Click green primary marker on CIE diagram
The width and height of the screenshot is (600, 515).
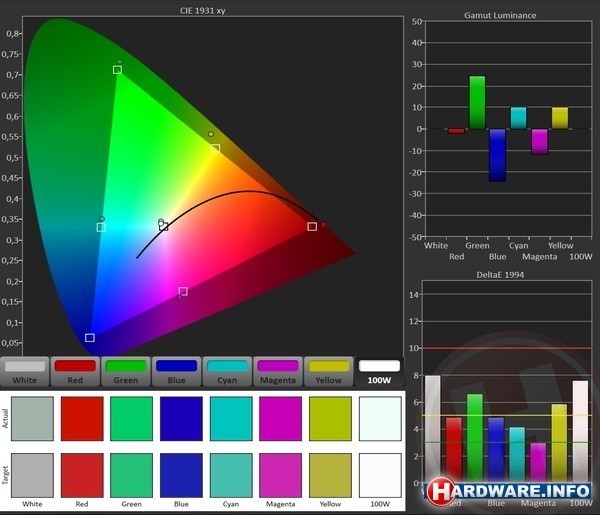tap(117, 70)
